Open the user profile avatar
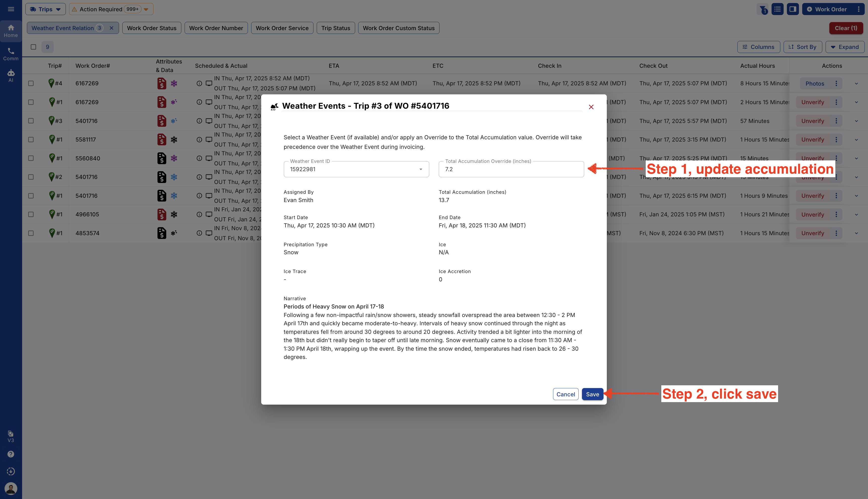 coord(11,488)
